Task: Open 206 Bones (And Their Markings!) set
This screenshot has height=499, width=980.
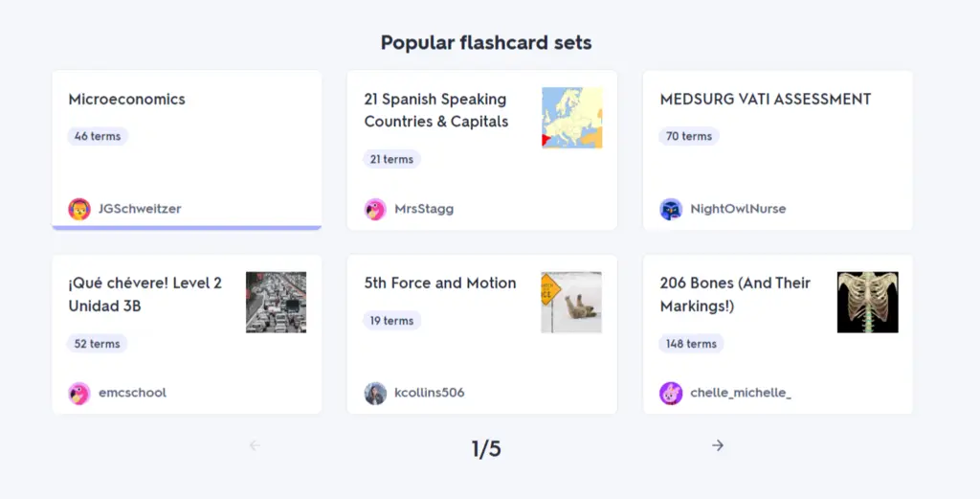Action: (x=735, y=294)
